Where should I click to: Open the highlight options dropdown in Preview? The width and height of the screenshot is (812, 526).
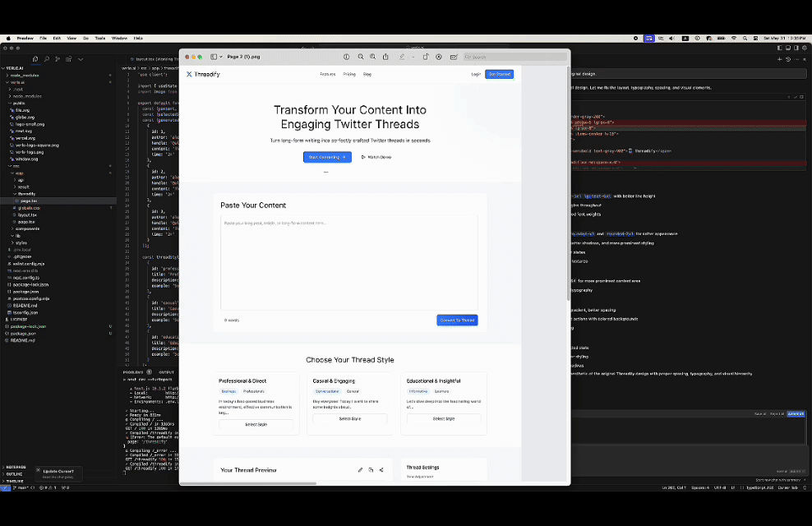coord(413,57)
